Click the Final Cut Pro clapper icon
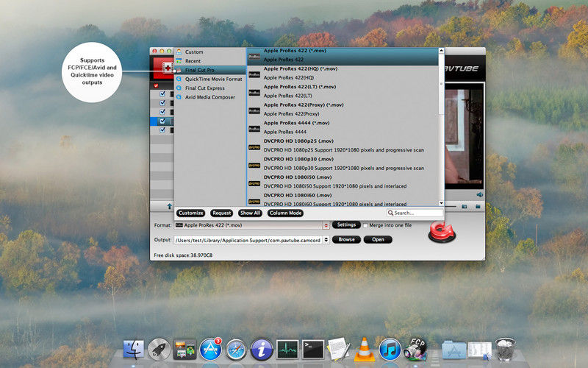Screen dimensions: 588x368 pyautogui.click(x=179, y=70)
